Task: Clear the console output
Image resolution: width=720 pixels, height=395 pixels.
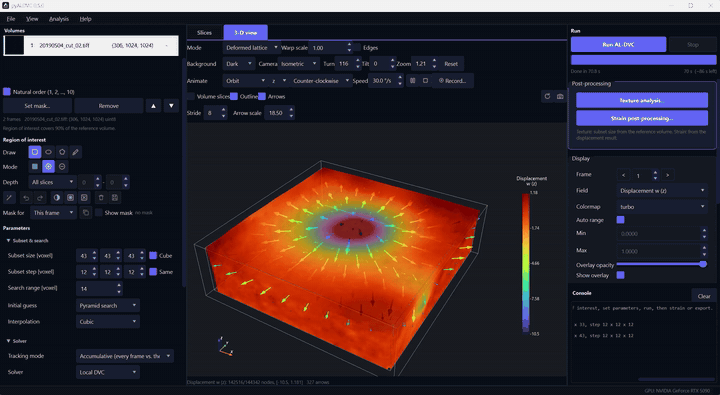Action: pos(704,296)
